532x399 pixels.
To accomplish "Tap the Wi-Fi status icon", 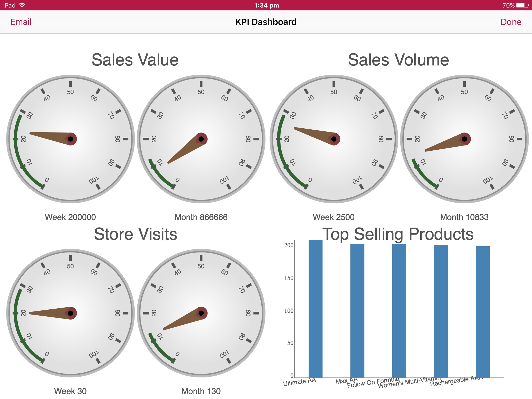I will [22, 5].
